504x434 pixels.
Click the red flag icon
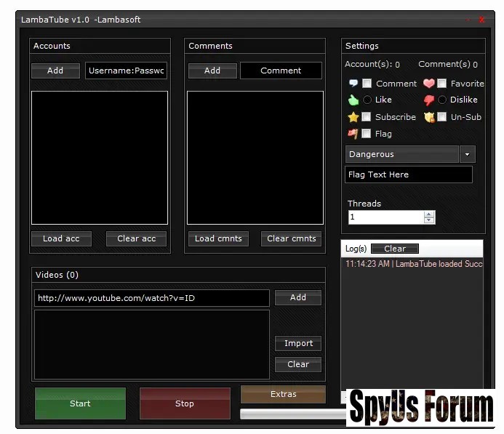353,134
